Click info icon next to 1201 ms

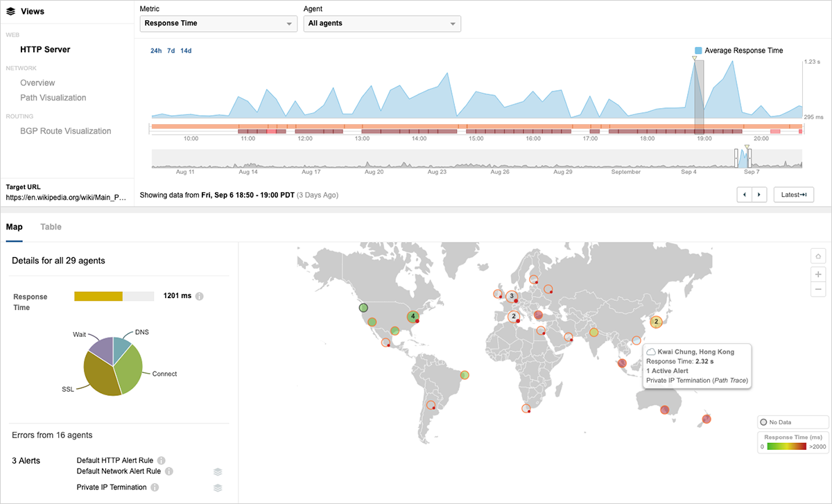click(x=199, y=297)
